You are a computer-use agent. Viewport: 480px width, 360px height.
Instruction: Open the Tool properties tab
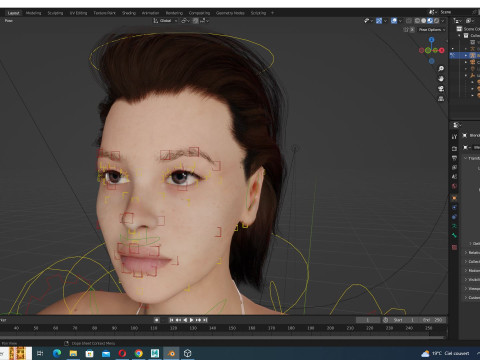(454, 137)
